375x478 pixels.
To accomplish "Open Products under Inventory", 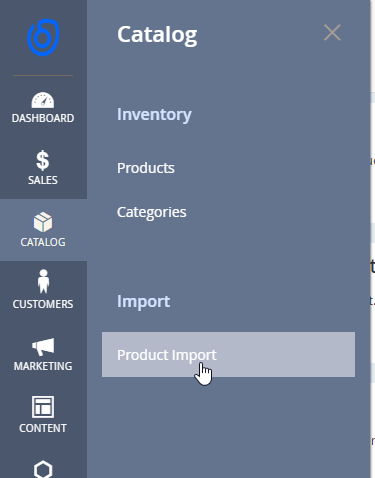I will point(146,168).
